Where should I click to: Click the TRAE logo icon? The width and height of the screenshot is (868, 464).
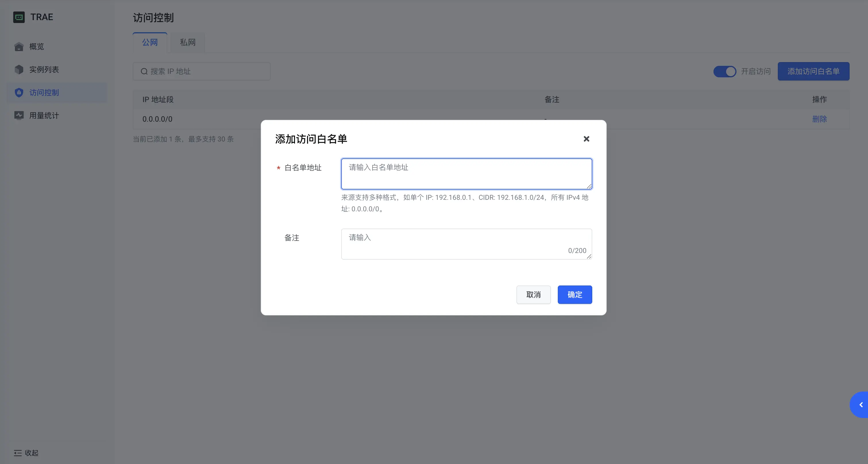(19, 17)
